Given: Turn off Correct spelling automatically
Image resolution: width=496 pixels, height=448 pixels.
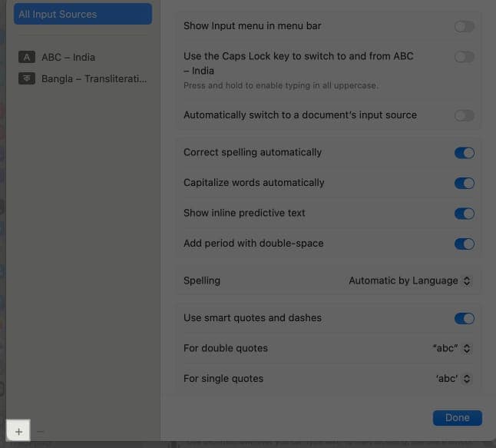Looking at the screenshot, I should [464, 153].
